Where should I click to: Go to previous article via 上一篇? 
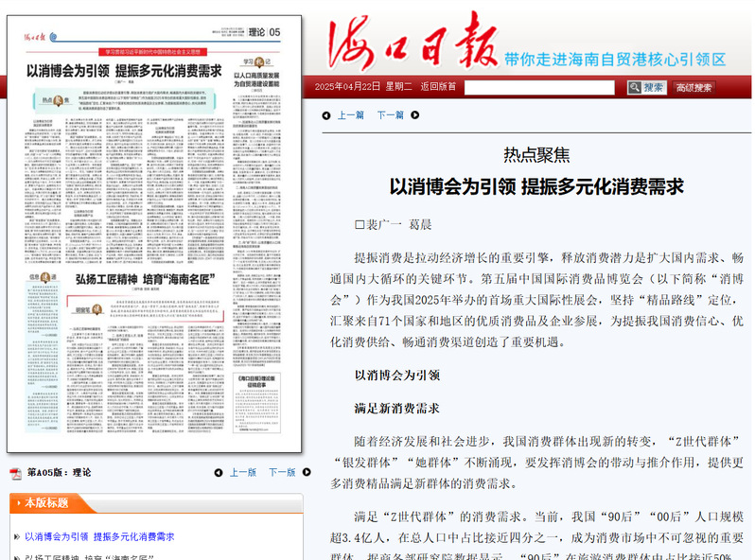pyautogui.click(x=350, y=115)
